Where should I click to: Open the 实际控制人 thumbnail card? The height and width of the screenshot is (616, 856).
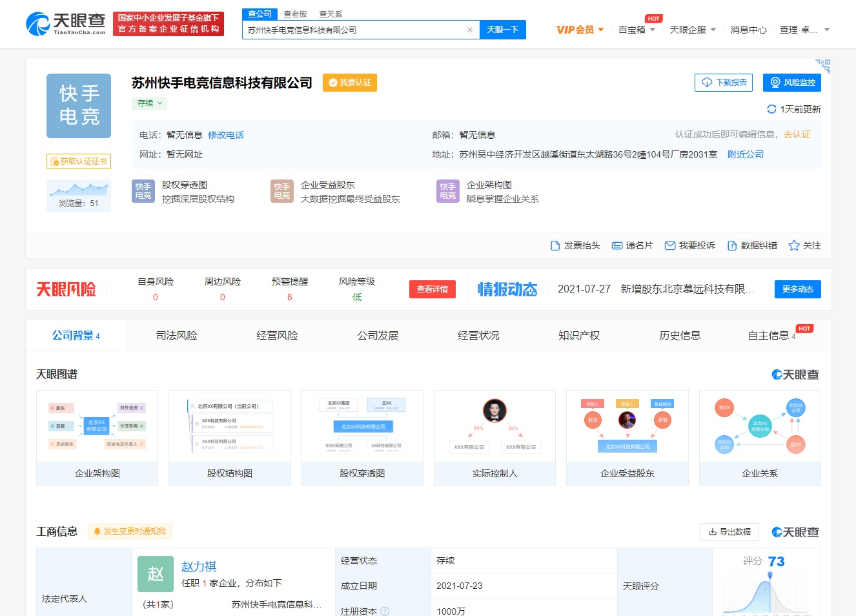[495, 438]
